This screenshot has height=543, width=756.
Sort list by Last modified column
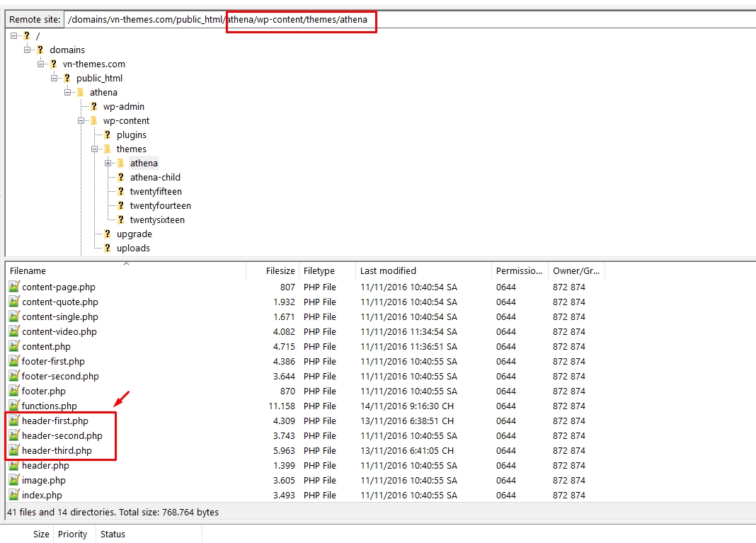click(x=388, y=271)
